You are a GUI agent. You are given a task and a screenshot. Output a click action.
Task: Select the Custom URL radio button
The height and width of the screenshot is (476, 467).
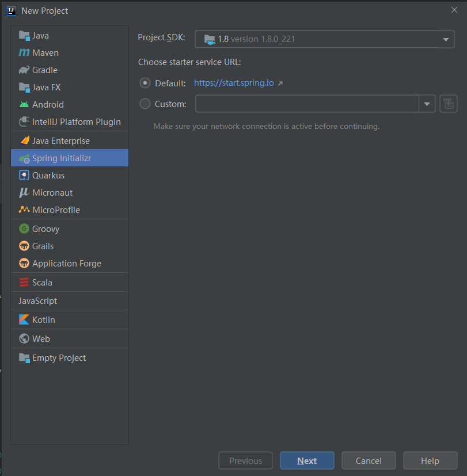click(145, 104)
